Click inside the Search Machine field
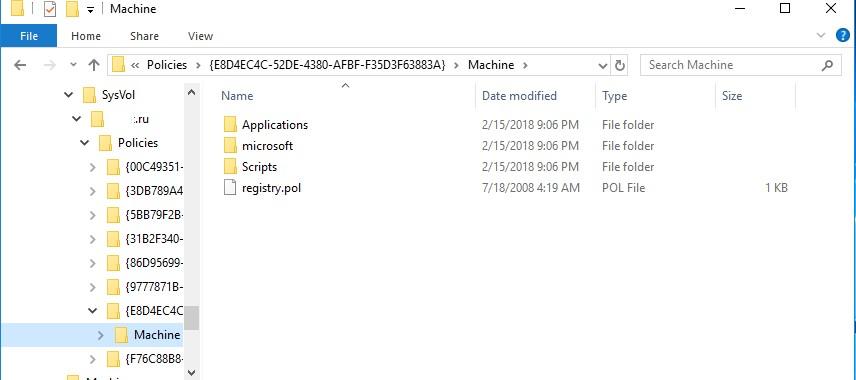Screen dimensions: 856x380 point(732,66)
